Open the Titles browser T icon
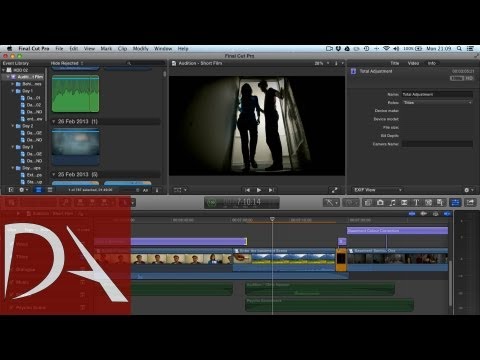The height and width of the screenshot is (360, 480). point(416,202)
